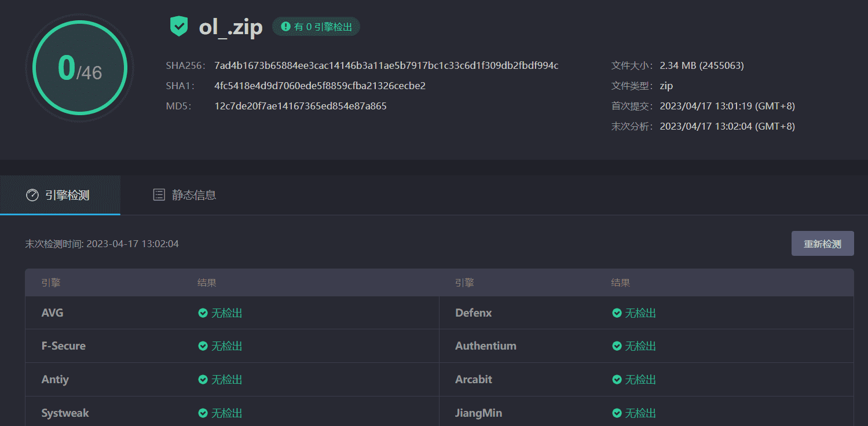Image resolution: width=868 pixels, height=426 pixels.
Task: Click the Defenx engine name
Action: click(474, 313)
